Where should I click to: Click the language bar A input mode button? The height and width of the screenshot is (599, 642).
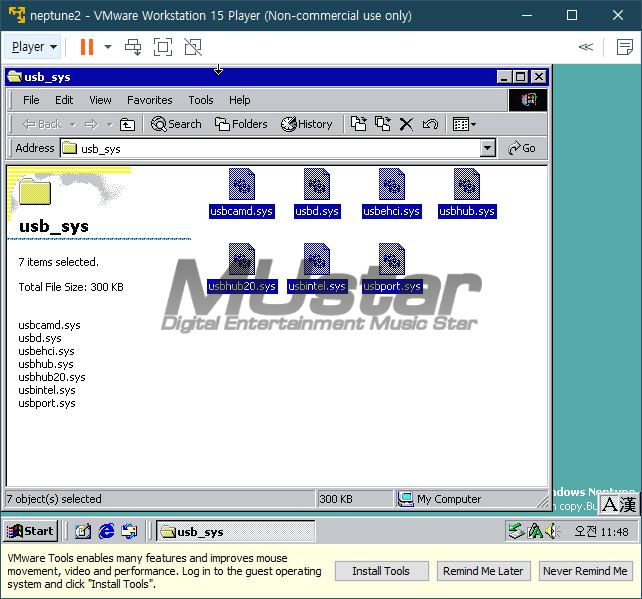tap(609, 504)
